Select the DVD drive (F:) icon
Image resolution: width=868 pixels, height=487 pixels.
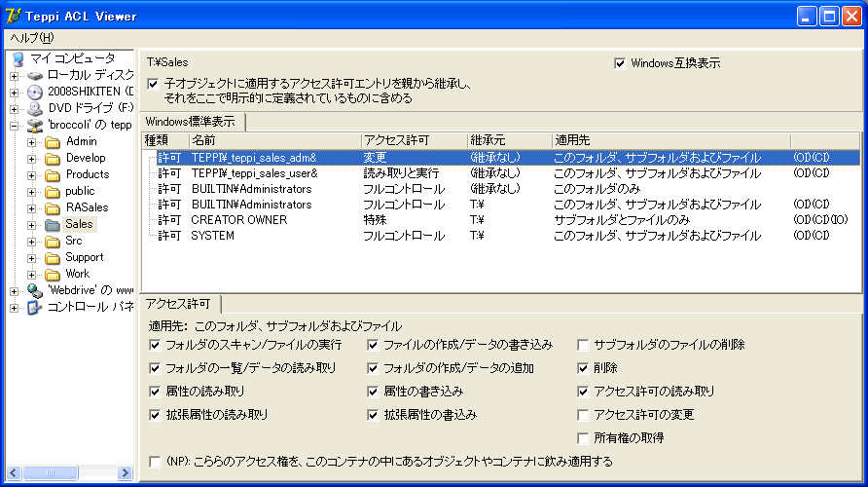[35, 108]
